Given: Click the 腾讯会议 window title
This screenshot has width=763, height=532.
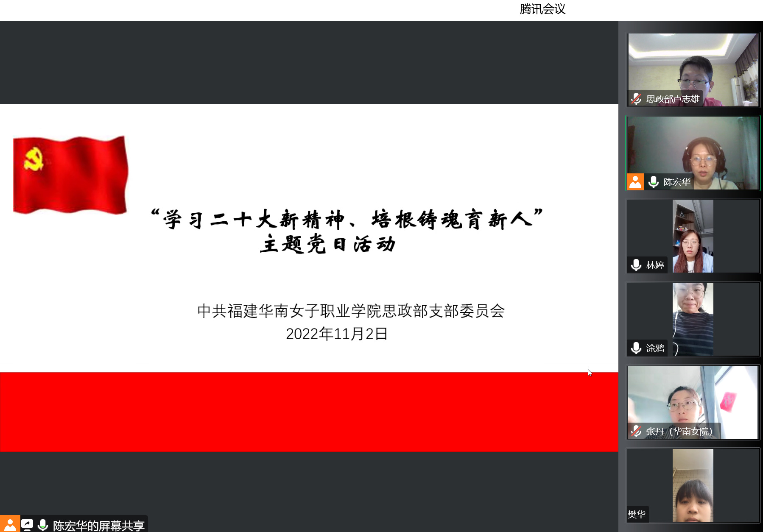Looking at the screenshot, I should click(x=542, y=9).
